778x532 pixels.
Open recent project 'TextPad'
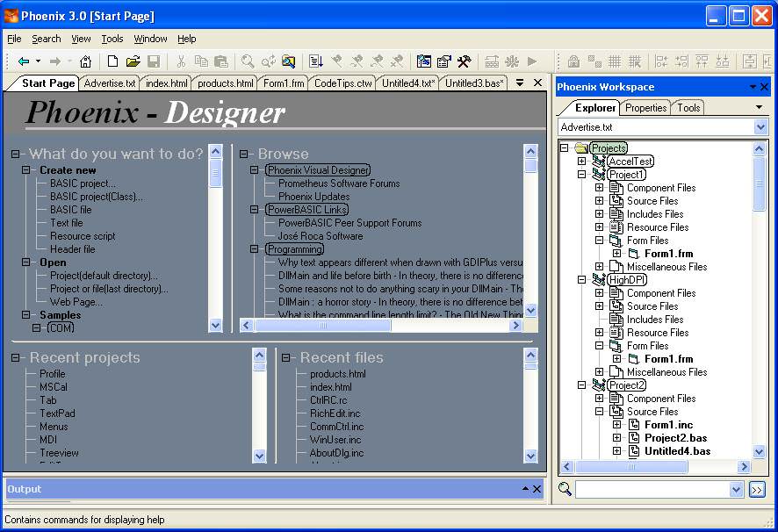58,413
